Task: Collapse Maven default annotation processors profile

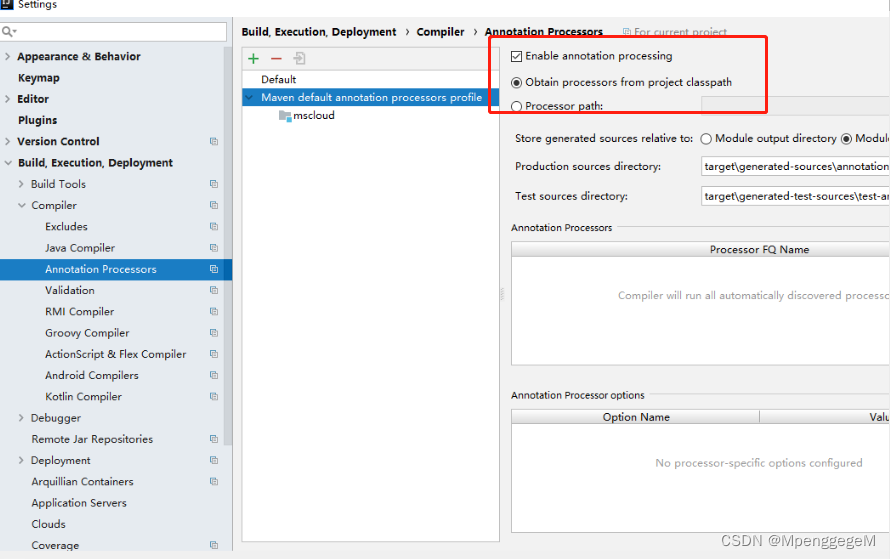Action: pos(249,98)
